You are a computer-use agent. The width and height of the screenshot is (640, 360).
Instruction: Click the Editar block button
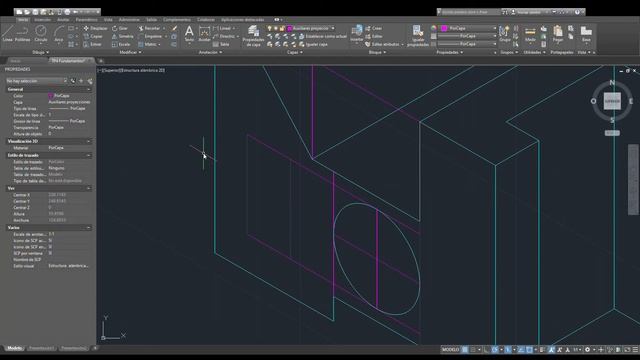point(374,36)
